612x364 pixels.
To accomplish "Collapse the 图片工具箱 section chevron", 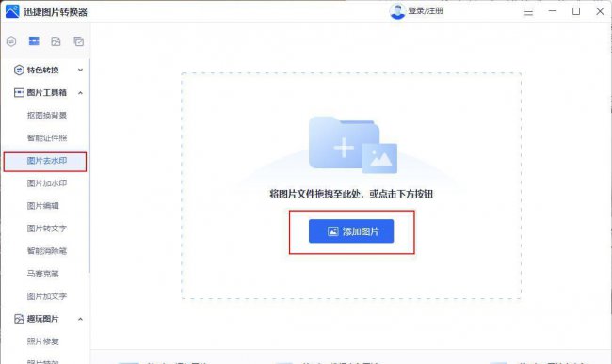I will point(80,93).
